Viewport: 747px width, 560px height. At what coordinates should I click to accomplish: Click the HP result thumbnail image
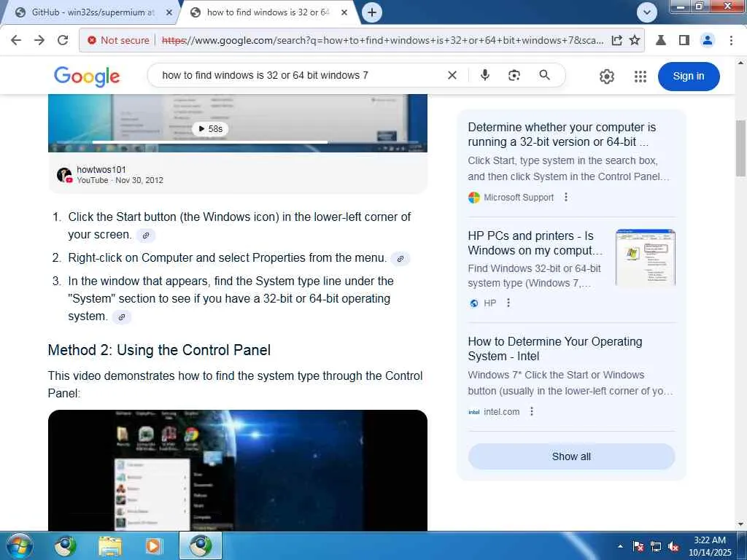[646, 257]
